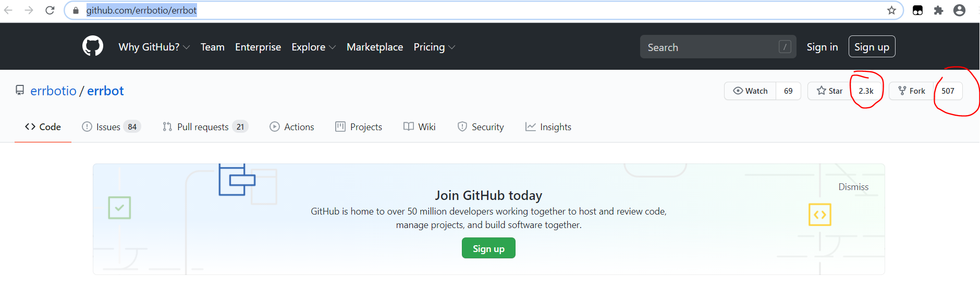Fork the errbot repository

(912, 91)
